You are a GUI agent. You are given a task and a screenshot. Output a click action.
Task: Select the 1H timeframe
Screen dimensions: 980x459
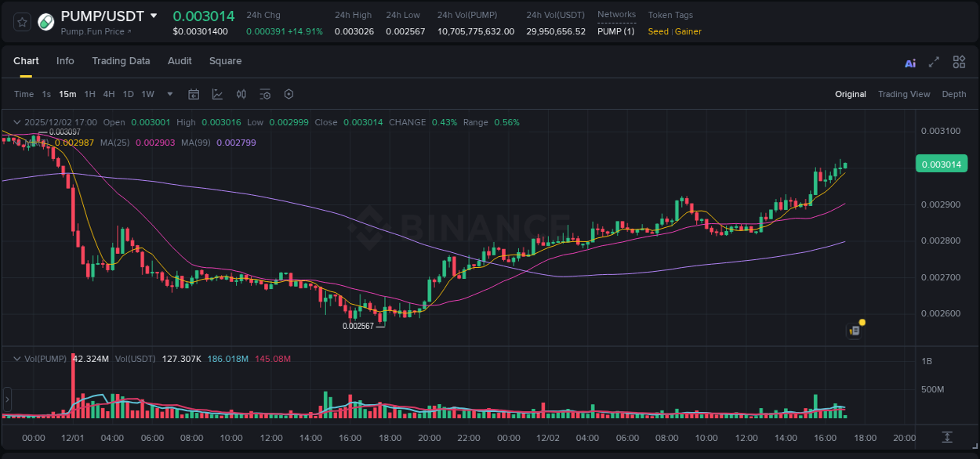[x=89, y=94]
